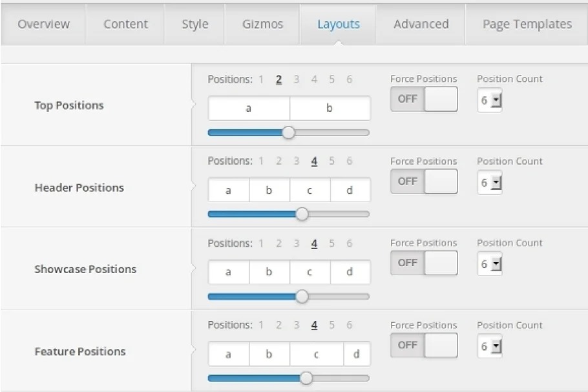Turn on Force Positions for Showcase Positions
Viewport: 588px width, 392px height.
pos(423,263)
